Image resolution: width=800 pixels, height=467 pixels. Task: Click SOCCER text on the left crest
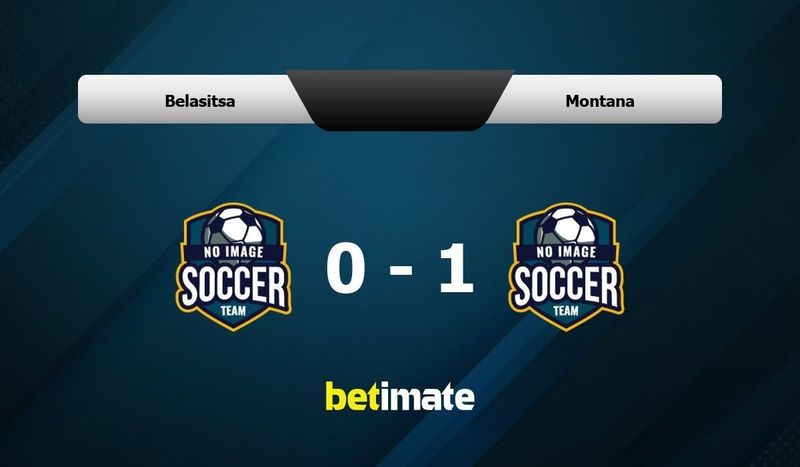pyautogui.click(x=234, y=286)
